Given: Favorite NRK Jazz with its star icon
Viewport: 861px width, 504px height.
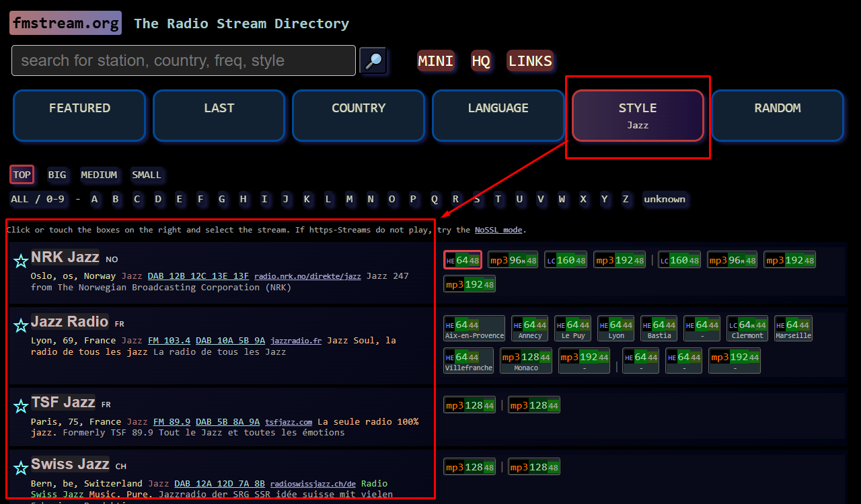Looking at the screenshot, I should 21,261.
